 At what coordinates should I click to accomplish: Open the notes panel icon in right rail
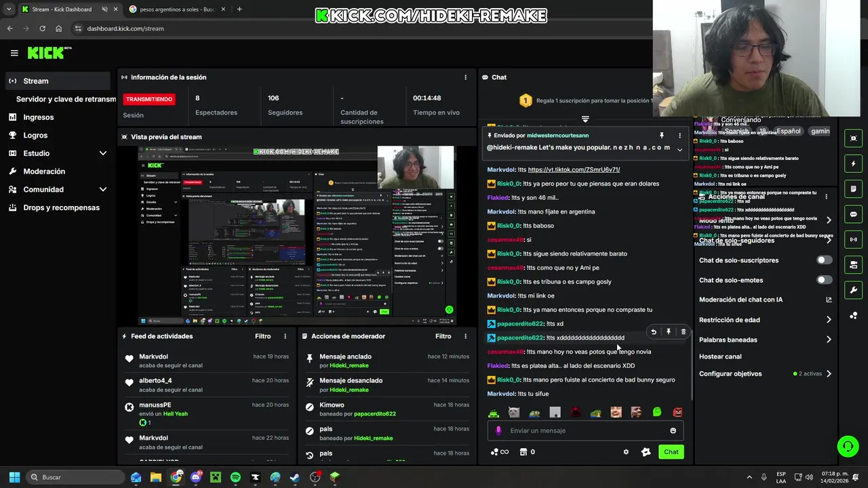853,188
